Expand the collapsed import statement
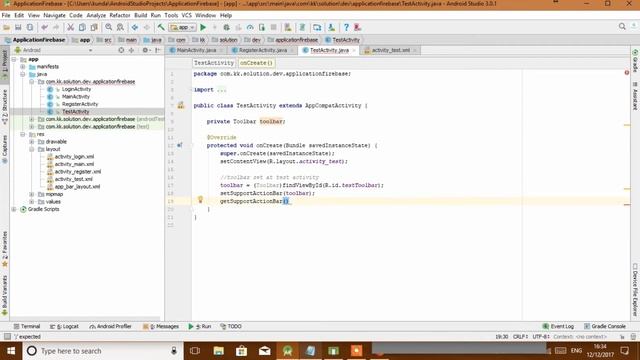Viewport: 640px width, 360px height. (x=222, y=90)
